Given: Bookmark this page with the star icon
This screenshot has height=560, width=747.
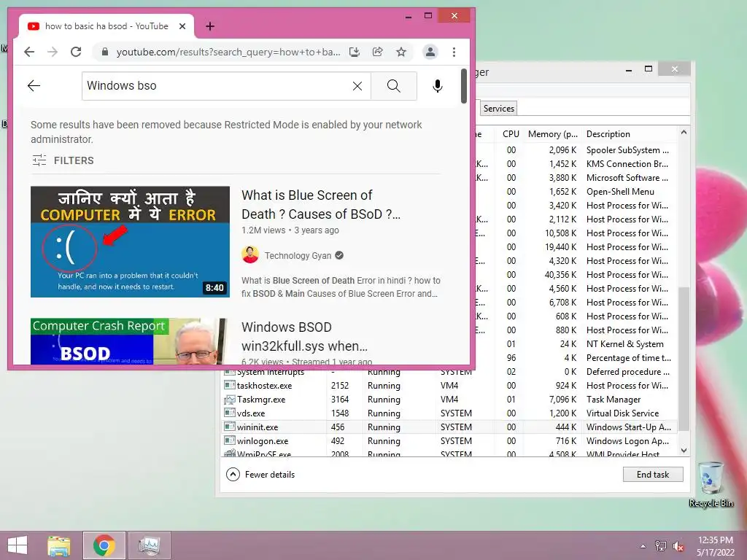Looking at the screenshot, I should (401, 52).
